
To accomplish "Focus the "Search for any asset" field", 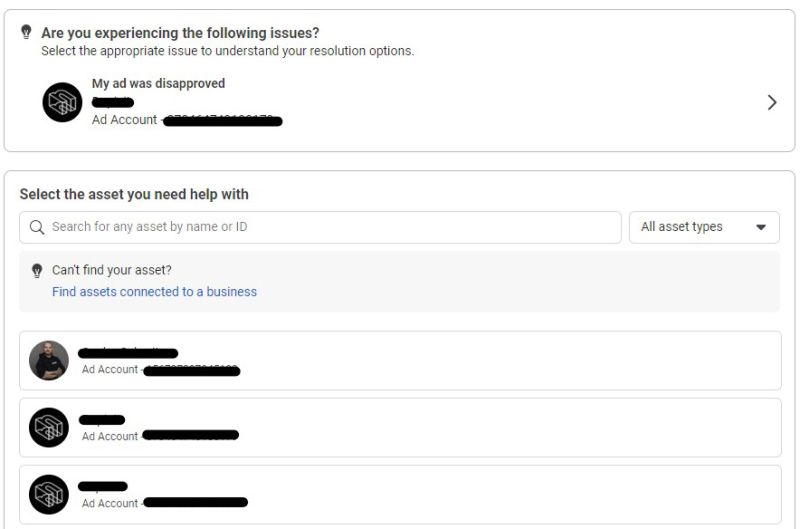I will point(320,227).
